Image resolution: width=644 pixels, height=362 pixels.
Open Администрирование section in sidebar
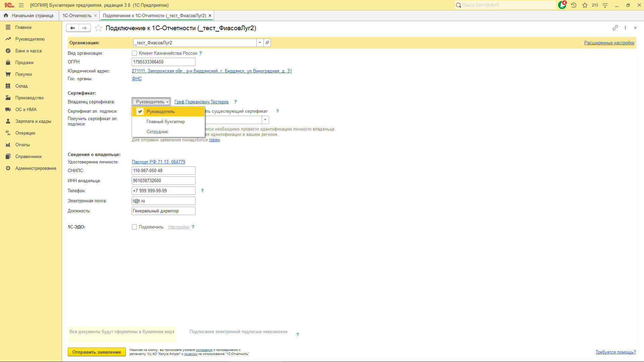(31, 168)
